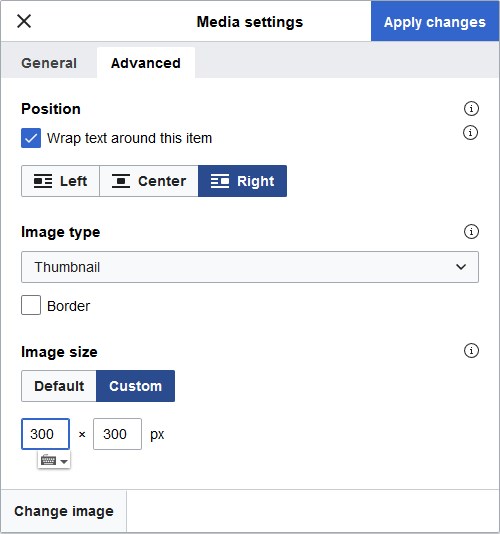Click the center-align position icon
This screenshot has height=534, width=500.
(x=121, y=181)
